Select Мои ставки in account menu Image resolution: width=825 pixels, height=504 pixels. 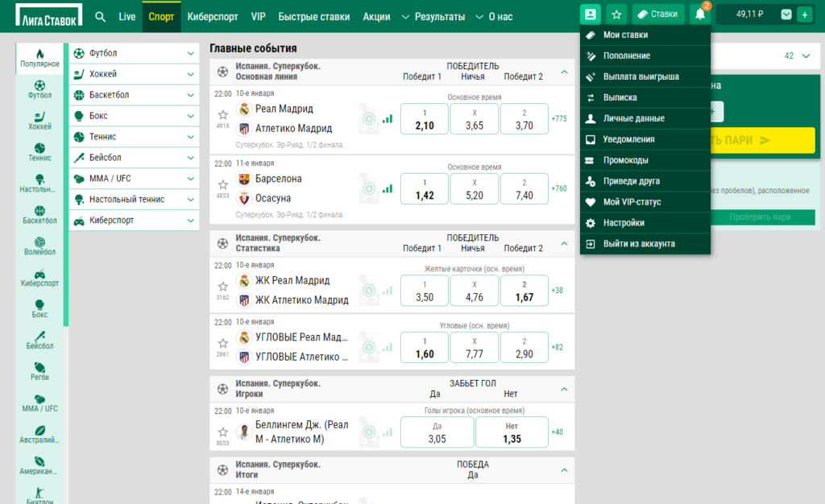[x=645, y=35]
